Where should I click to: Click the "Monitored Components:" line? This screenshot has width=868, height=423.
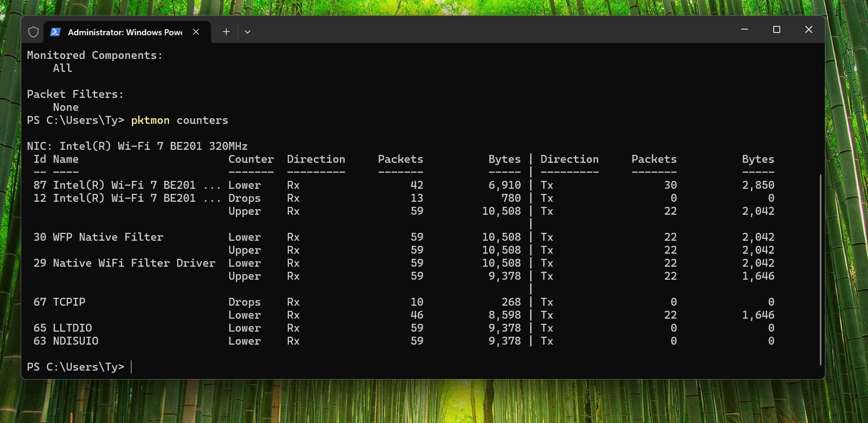pos(95,55)
